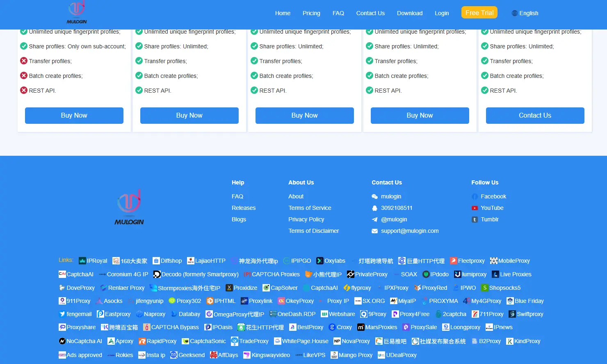Open the Pricing page from navigation
This screenshot has width=607, height=364.
(x=311, y=13)
